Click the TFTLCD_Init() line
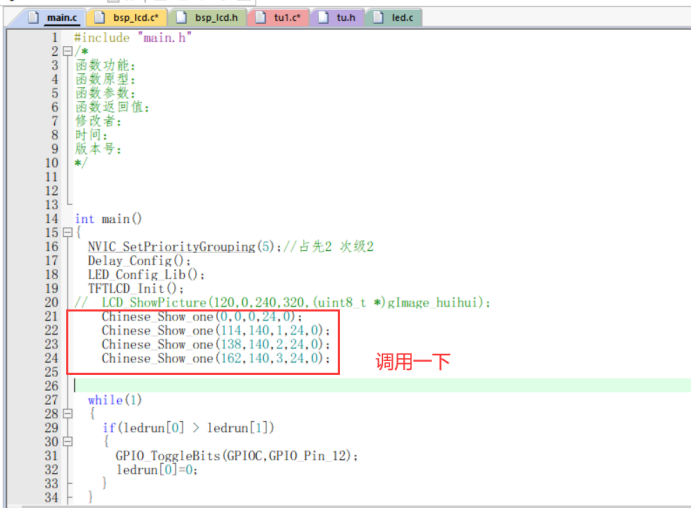692x509 pixels. click(x=135, y=289)
